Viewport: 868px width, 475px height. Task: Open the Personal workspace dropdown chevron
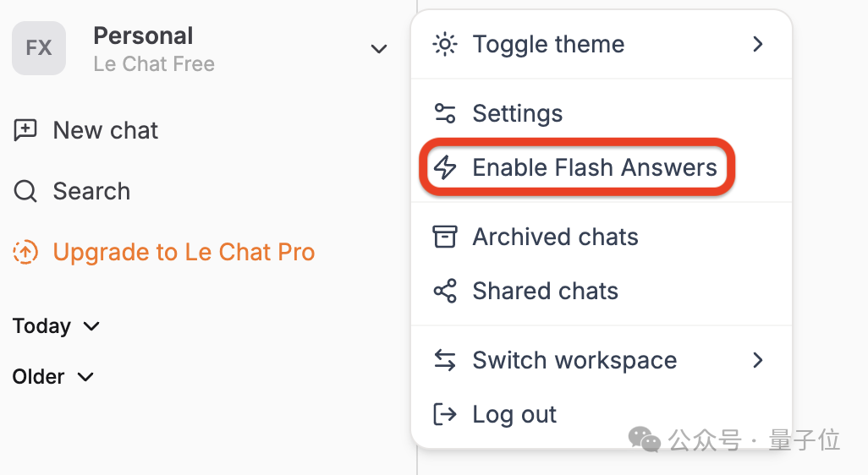click(379, 49)
